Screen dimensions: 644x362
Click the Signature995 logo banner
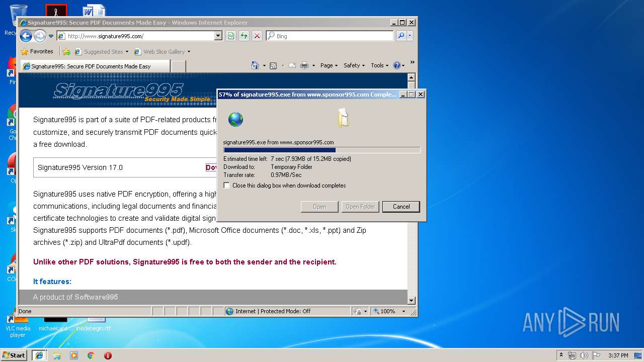click(132, 92)
